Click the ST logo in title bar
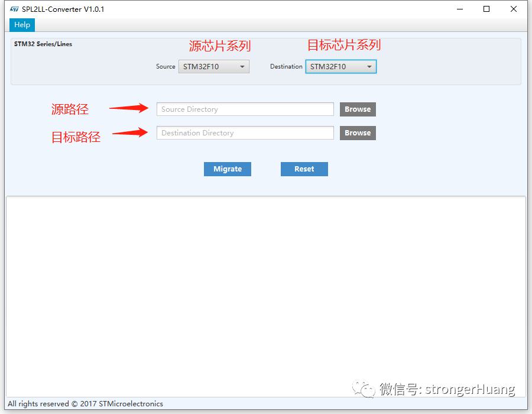532x414 pixels. (x=14, y=9)
